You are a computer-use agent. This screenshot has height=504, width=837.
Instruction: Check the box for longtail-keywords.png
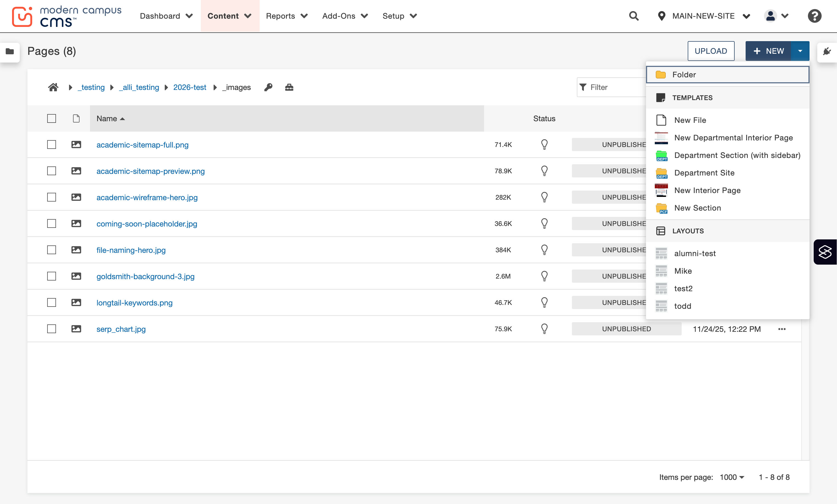pyautogui.click(x=52, y=302)
